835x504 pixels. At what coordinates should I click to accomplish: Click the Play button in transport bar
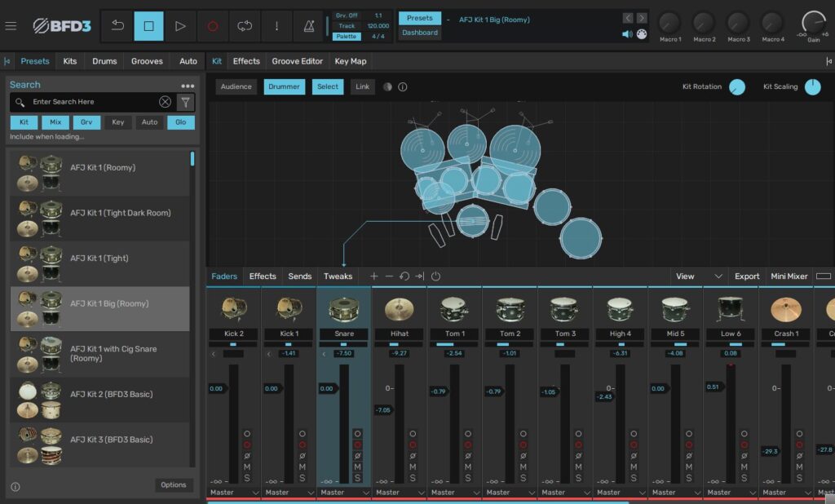point(180,26)
